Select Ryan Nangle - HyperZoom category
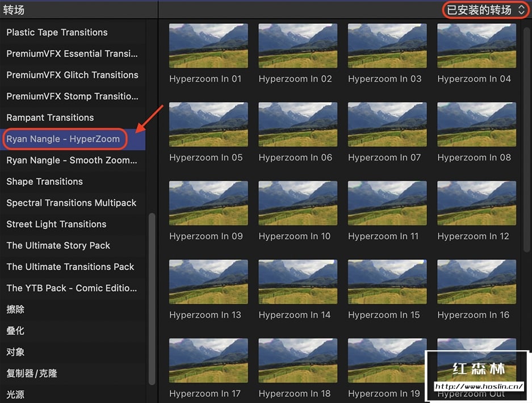 [73, 139]
